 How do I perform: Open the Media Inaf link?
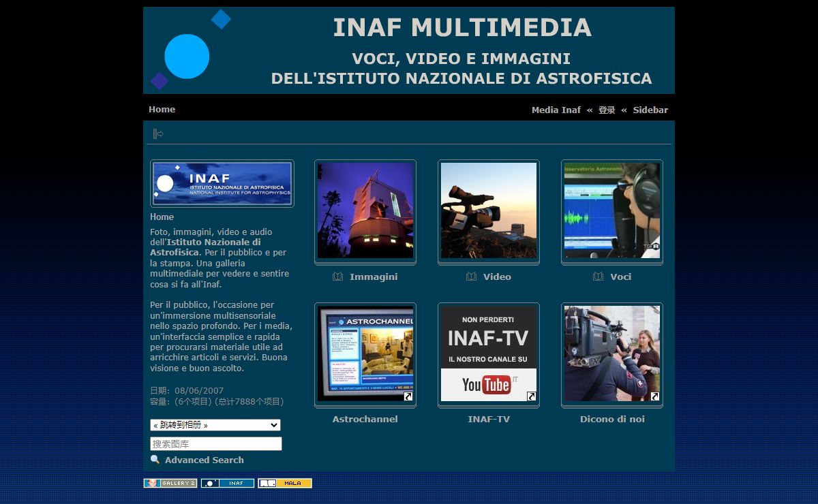pos(556,110)
